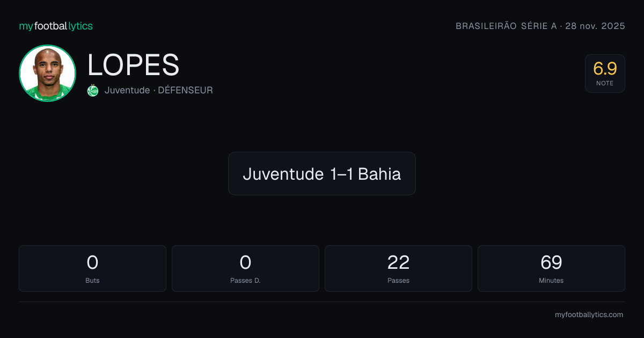Click the 22 passes number
The width and height of the screenshot is (644, 338).
coord(398,262)
